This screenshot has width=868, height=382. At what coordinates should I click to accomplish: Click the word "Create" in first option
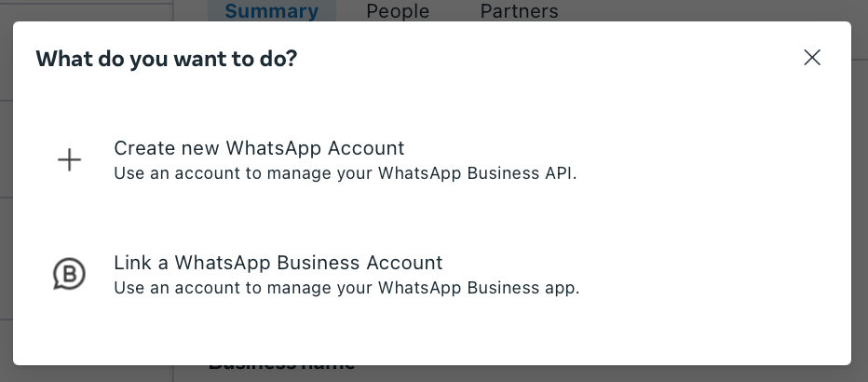[x=141, y=148]
